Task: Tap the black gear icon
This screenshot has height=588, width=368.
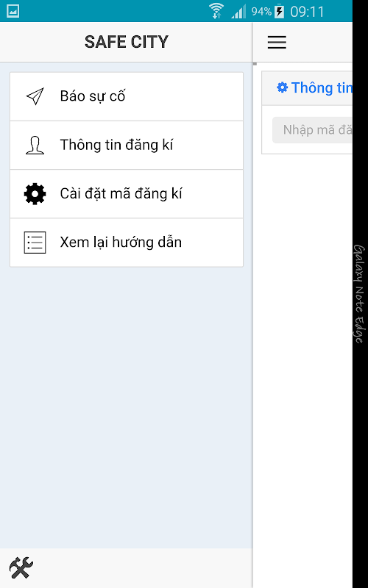Action: pos(35,194)
